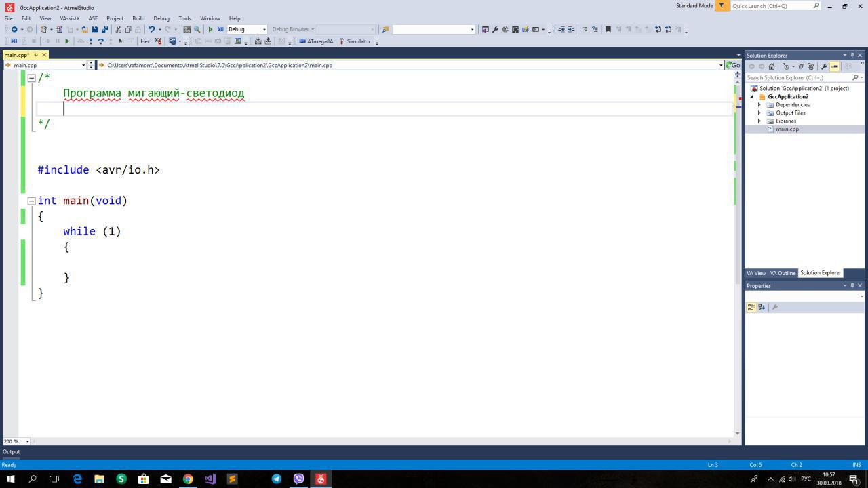Click the Cut scissors icon
Viewport: 868px width, 488px height.
(118, 29)
